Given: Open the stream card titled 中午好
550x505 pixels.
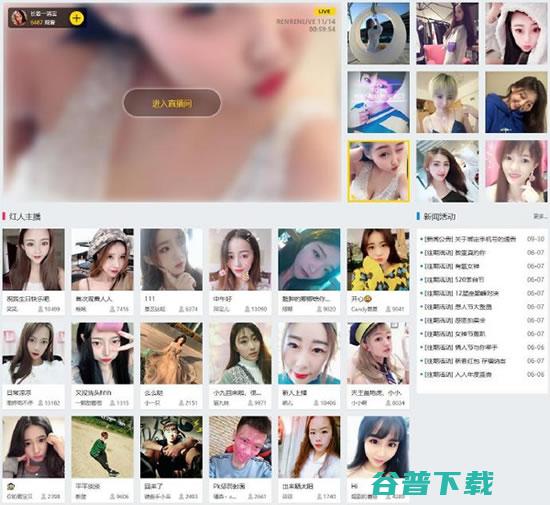Looking at the screenshot, I should pyautogui.click(x=240, y=271).
